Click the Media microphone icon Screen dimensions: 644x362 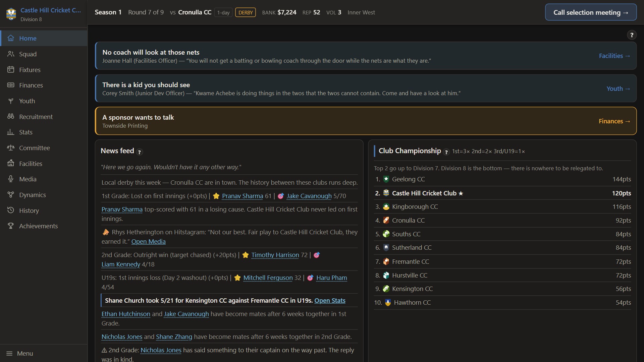click(x=11, y=179)
